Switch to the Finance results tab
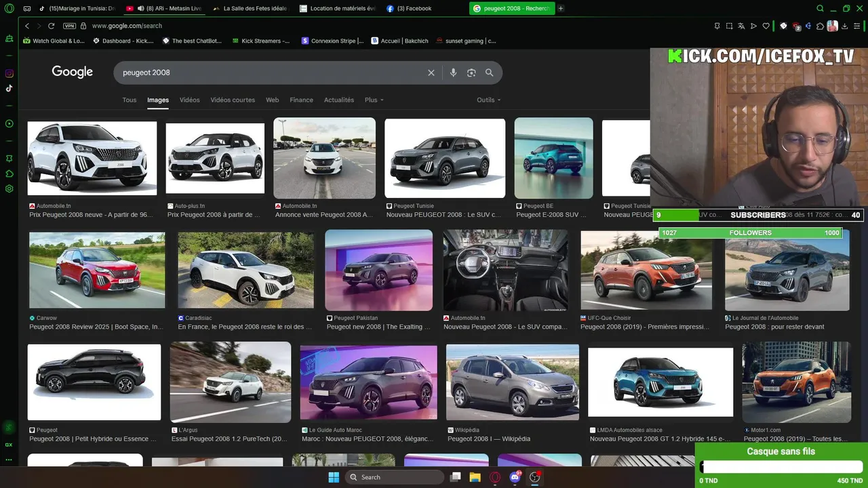Image resolution: width=868 pixels, height=488 pixels. tap(302, 100)
